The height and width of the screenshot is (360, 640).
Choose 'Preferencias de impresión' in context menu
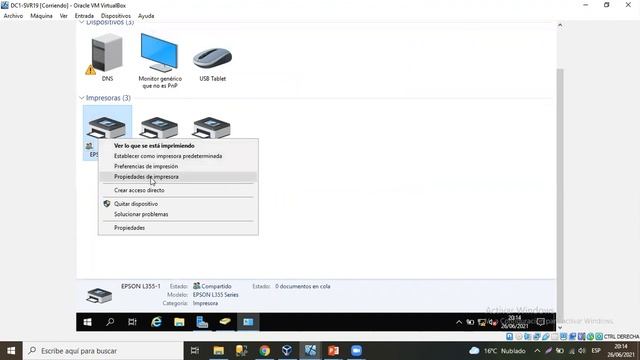178,167
